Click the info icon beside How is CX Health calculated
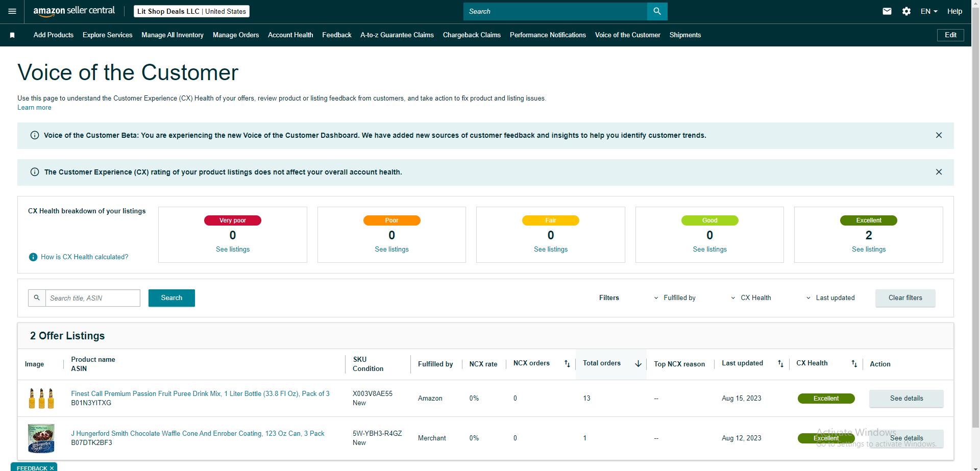Viewport: 980px width, 471px height. tap(33, 257)
